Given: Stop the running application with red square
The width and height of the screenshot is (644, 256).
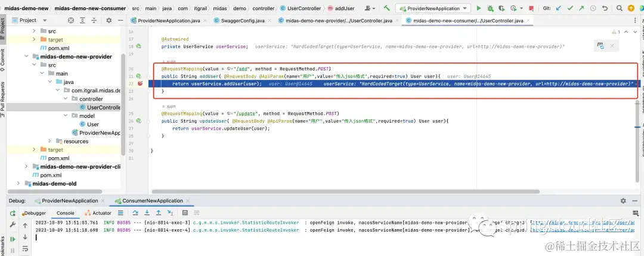Looking at the screenshot, I should coord(531,8).
